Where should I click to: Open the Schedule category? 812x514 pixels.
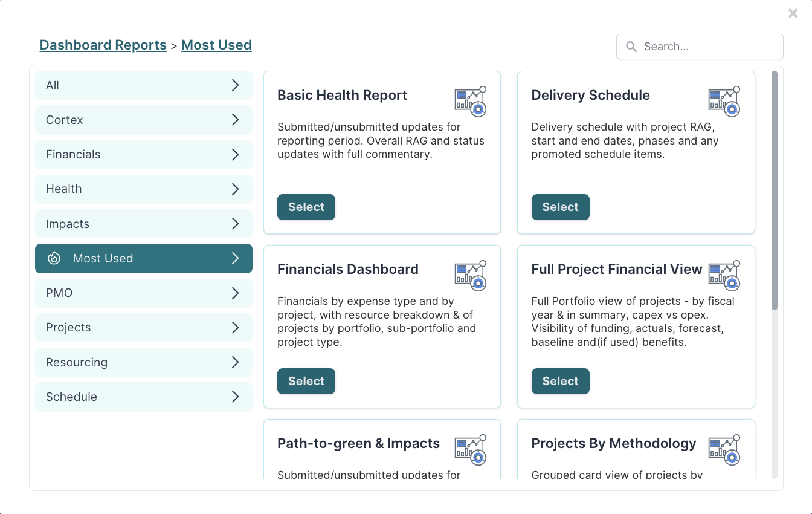coord(144,397)
